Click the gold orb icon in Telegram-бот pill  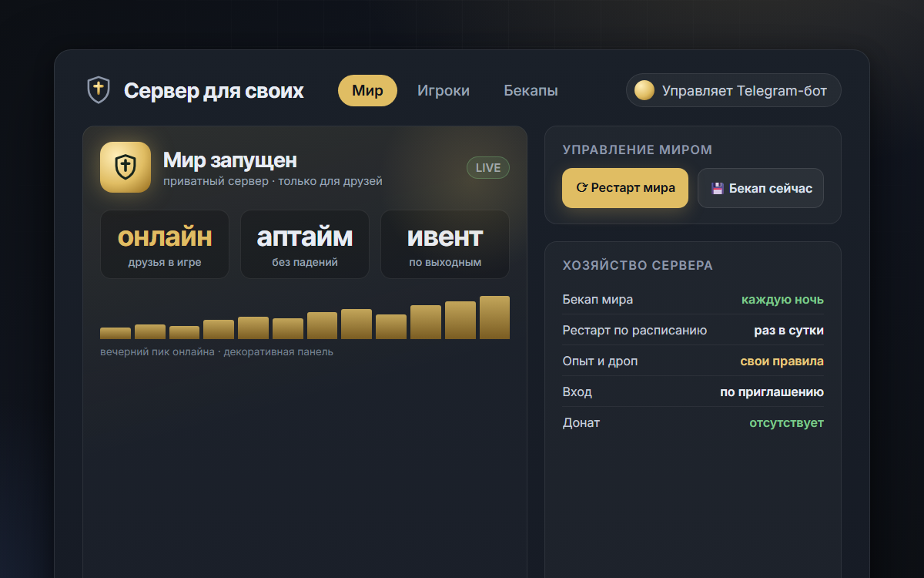point(644,91)
